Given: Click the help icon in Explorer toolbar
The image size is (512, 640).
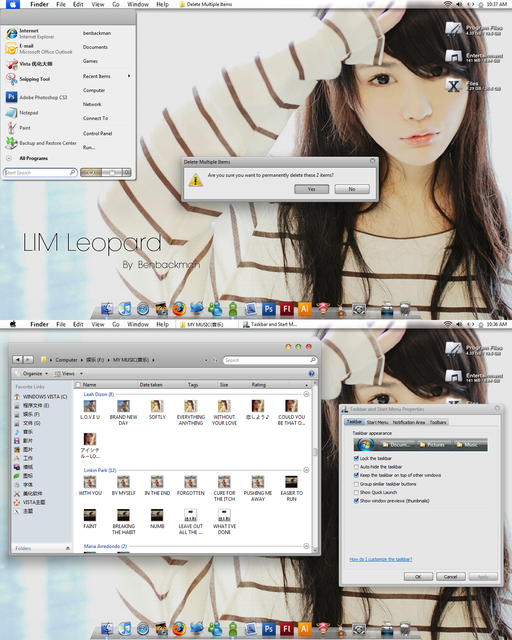Looking at the screenshot, I should [x=312, y=373].
